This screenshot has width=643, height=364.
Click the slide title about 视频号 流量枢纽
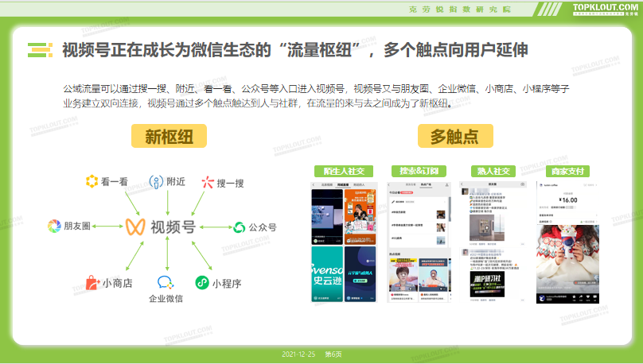[x=295, y=50]
